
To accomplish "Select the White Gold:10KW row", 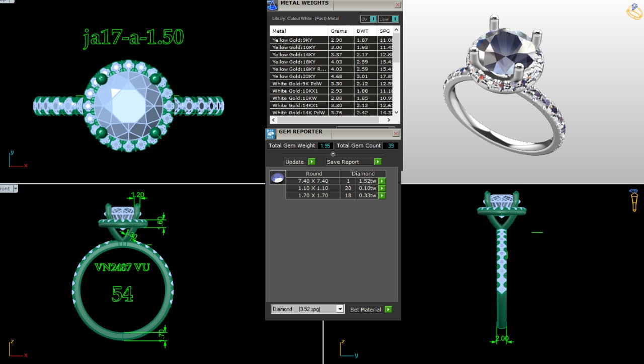I will [x=331, y=98].
